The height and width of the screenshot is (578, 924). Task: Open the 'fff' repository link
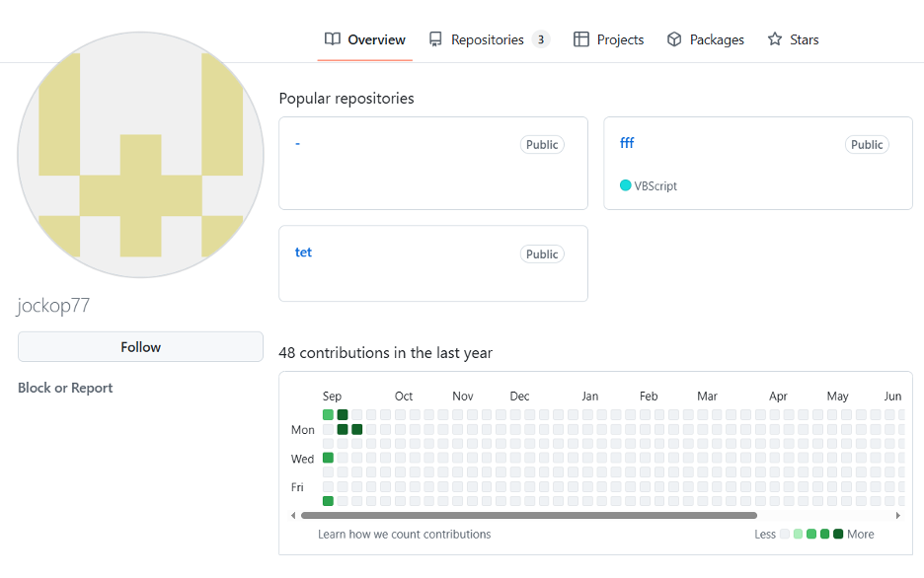point(627,143)
